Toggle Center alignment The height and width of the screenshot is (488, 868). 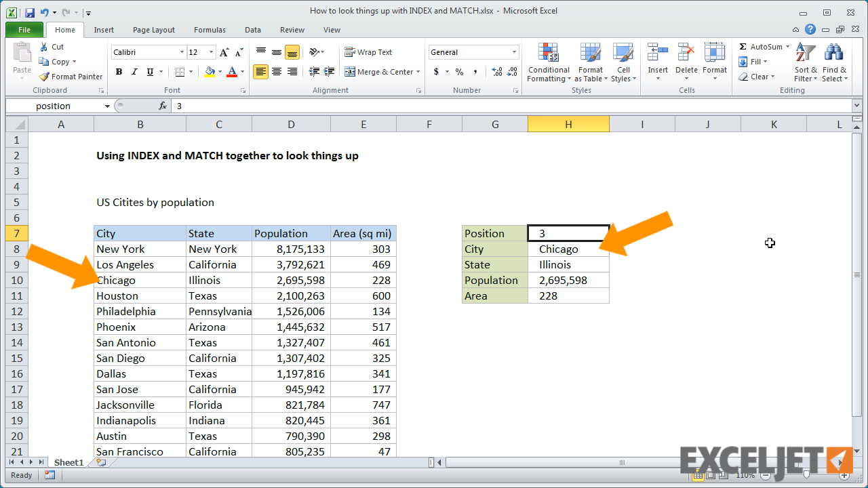(x=277, y=72)
